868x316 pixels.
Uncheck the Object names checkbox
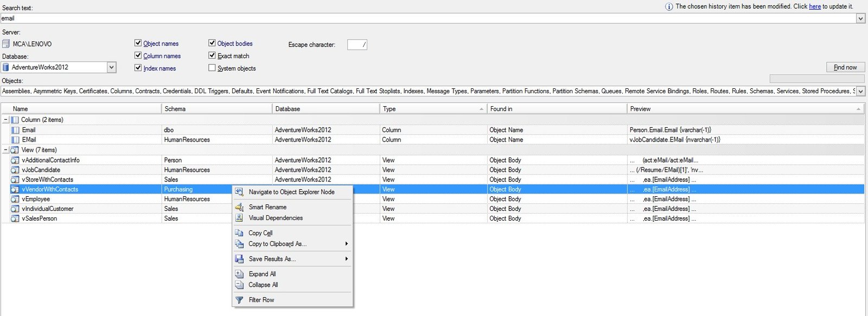[138, 43]
